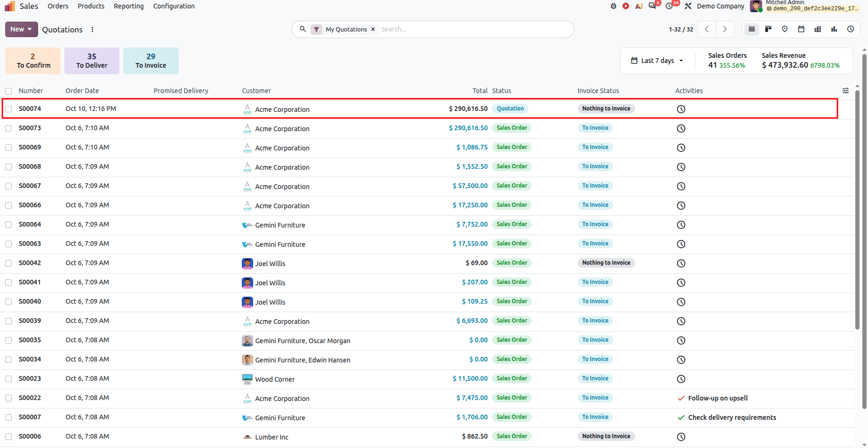Click the To Deliver card
The width and height of the screenshot is (868, 448).
pyautogui.click(x=92, y=61)
